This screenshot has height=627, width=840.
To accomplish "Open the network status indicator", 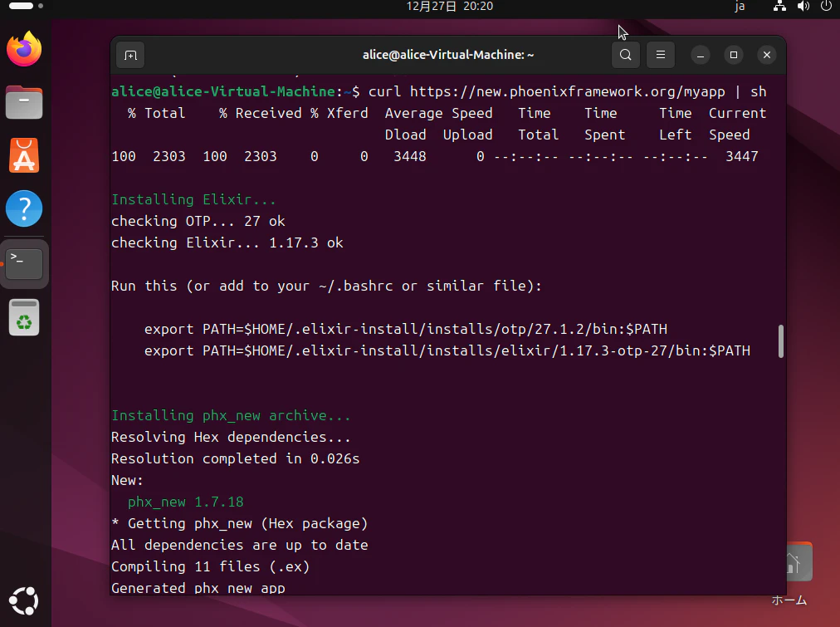I will 779,7.
